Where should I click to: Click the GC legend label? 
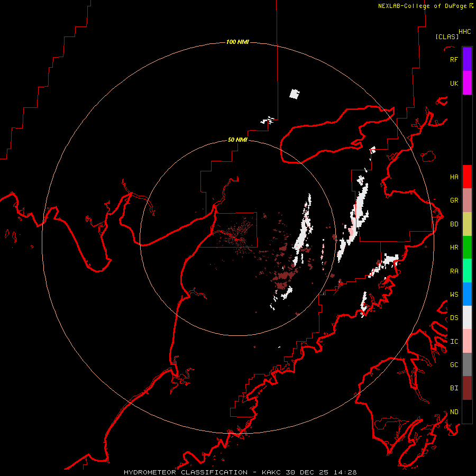click(x=454, y=364)
